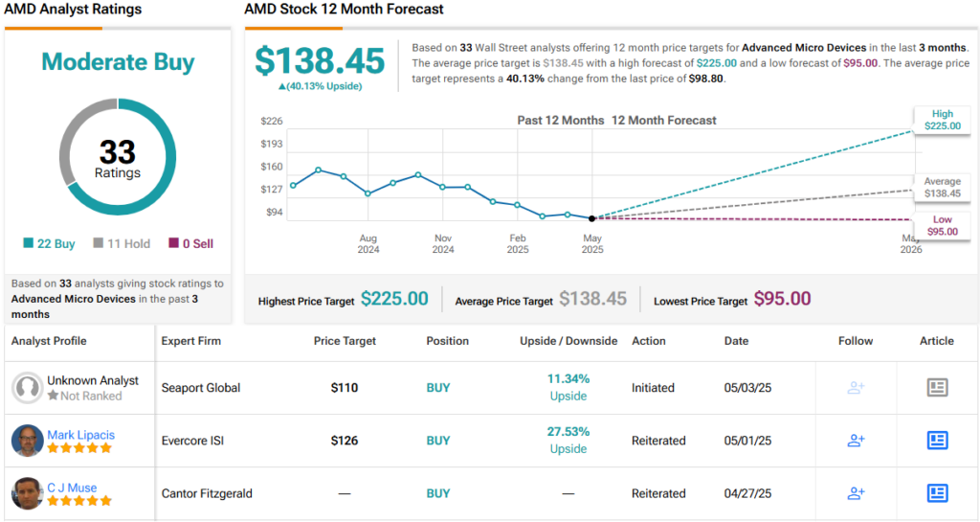The width and height of the screenshot is (980, 522).
Task: Open the Evercore ISI article icon
Action: click(937, 441)
